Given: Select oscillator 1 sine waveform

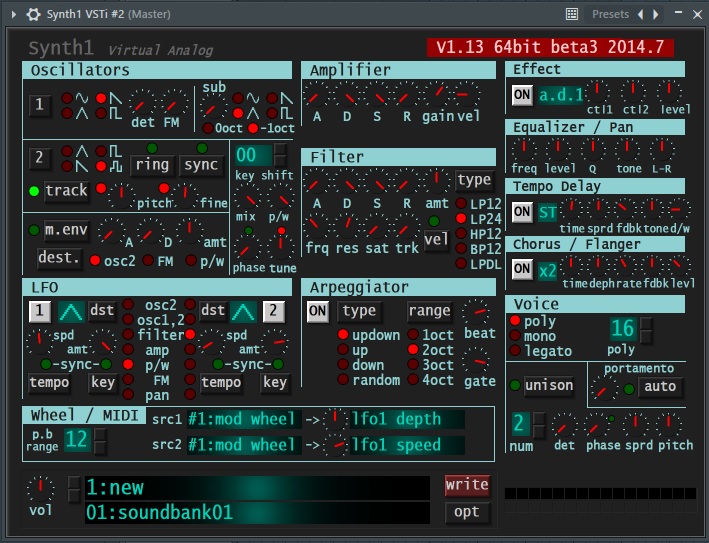Looking at the screenshot, I should [x=67, y=98].
